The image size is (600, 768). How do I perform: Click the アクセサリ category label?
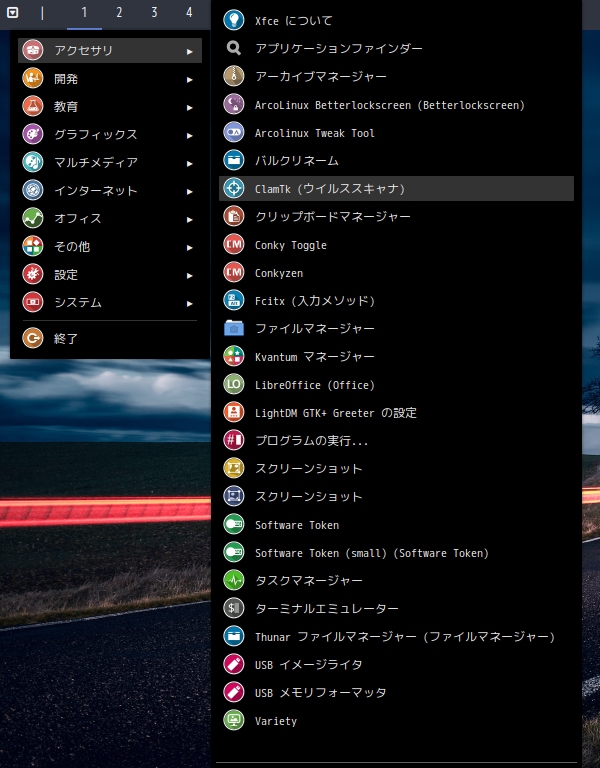(84, 50)
